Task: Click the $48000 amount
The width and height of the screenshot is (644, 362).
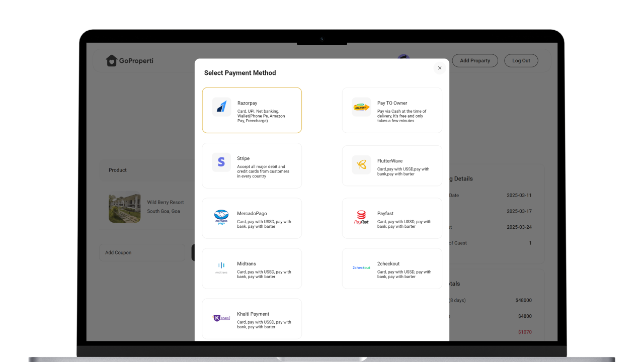Action: (x=524, y=300)
